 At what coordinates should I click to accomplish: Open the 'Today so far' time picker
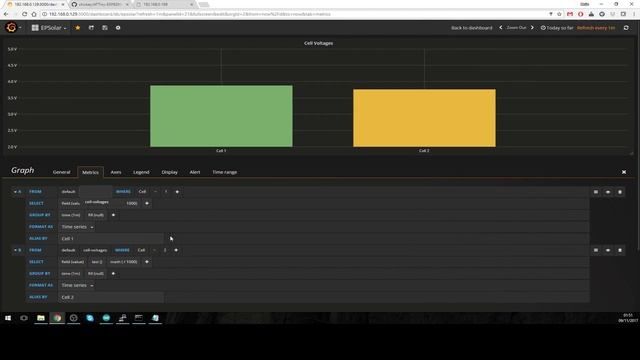click(x=557, y=28)
